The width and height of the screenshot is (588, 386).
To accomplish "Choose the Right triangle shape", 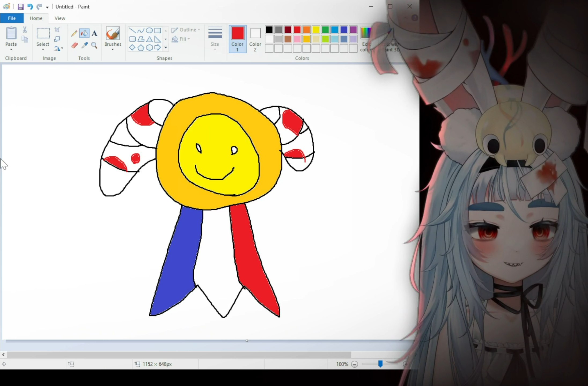I will 158,39.
